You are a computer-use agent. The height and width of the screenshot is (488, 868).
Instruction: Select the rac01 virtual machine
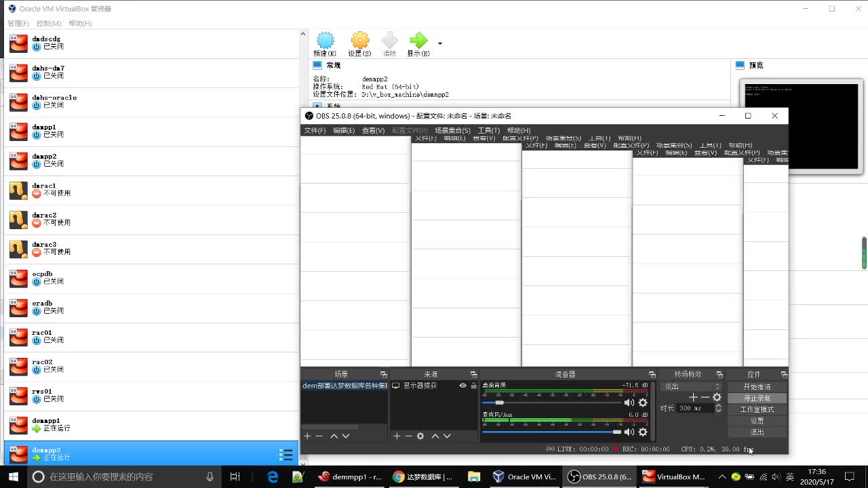151,337
